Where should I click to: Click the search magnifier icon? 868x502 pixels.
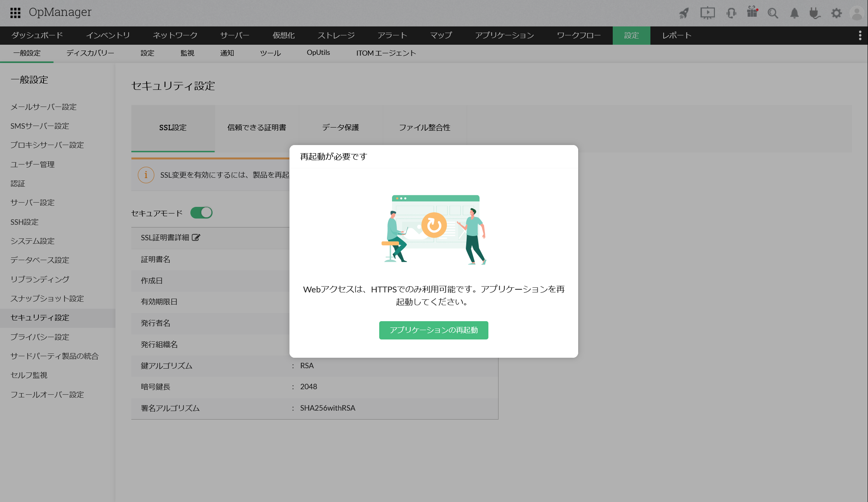pos(773,13)
